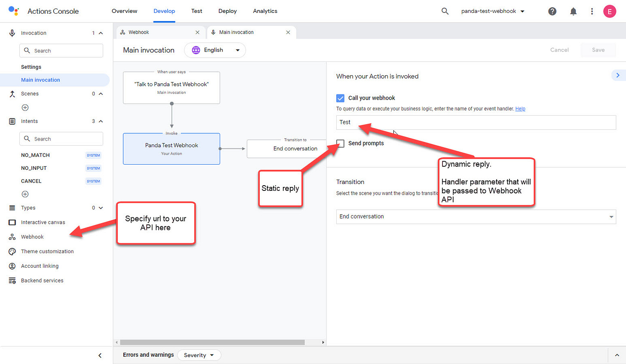Click the Types icon in sidebar
This screenshot has width=626, height=364.
pyautogui.click(x=12, y=208)
